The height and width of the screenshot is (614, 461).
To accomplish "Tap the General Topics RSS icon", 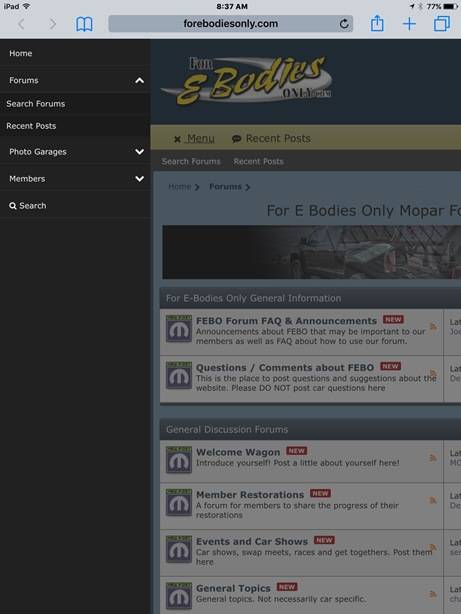I will coord(433,594).
